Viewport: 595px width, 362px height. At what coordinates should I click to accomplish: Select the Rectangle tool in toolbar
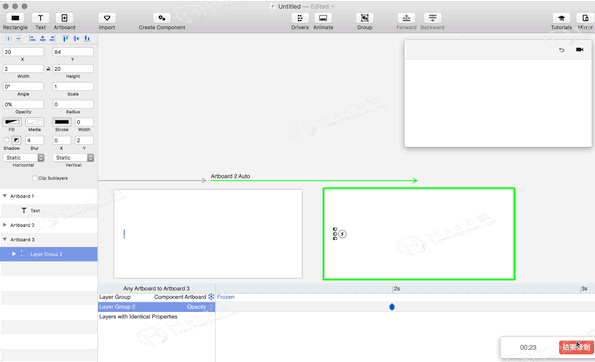pos(15,18)
